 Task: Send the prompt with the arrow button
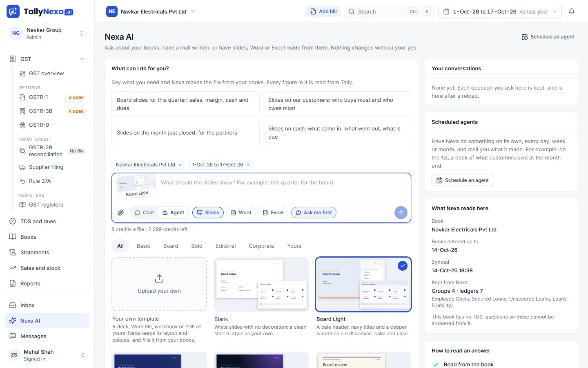point(401,213)
